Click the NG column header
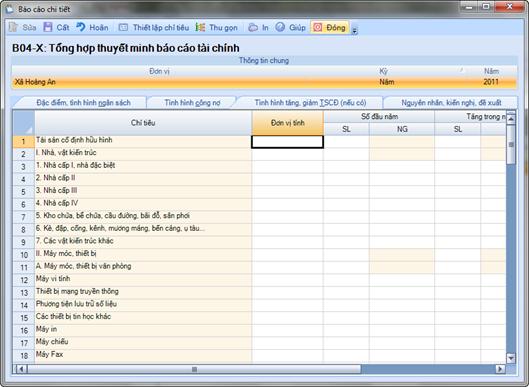This screenshot has height=387, width=529. [x=402, y=129]
